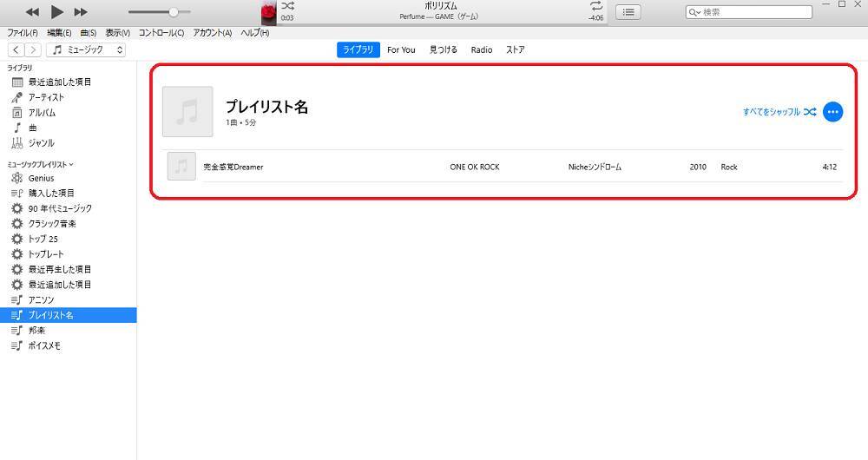Navigate back with the left arrow
Screen dimensions: 868x460
pos(16,50)
